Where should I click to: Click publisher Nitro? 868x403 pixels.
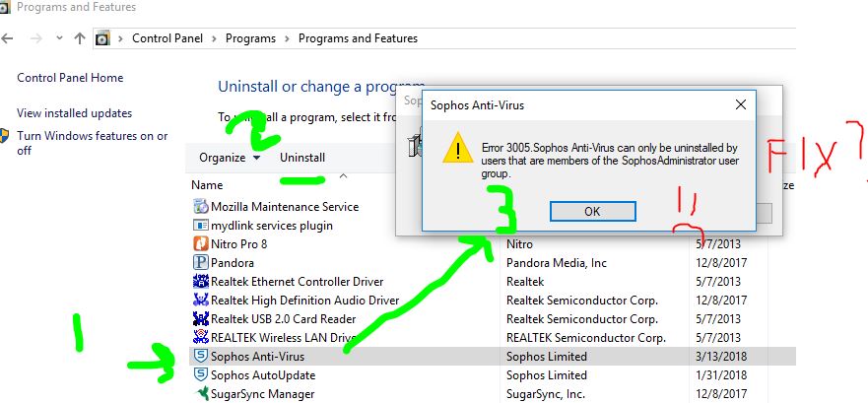(519, 244)
